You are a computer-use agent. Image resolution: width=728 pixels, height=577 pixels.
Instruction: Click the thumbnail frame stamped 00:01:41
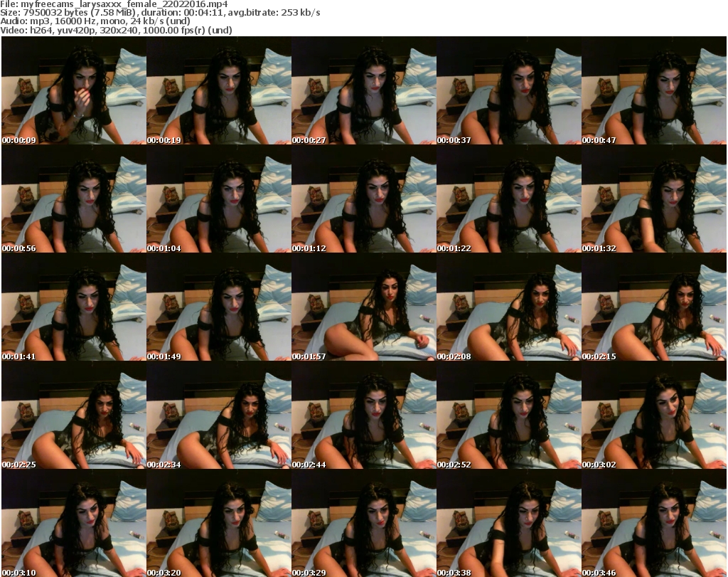tap(74, 307)
